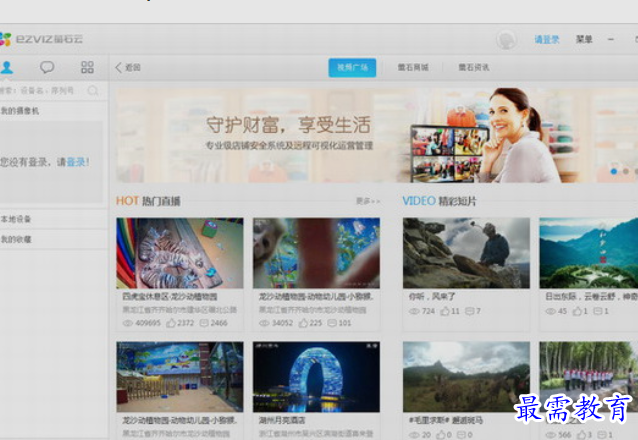Open the 毛里求斯 grassland video thumbnail
638x440 pixels.
pos(466,377)
